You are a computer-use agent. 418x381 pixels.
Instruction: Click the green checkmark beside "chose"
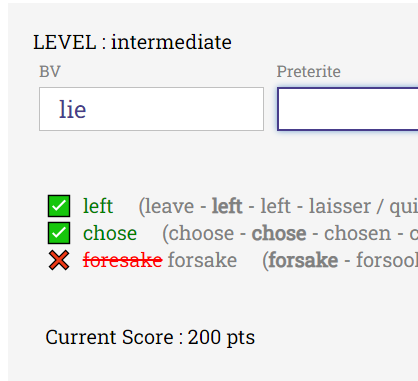pos(59,233)
